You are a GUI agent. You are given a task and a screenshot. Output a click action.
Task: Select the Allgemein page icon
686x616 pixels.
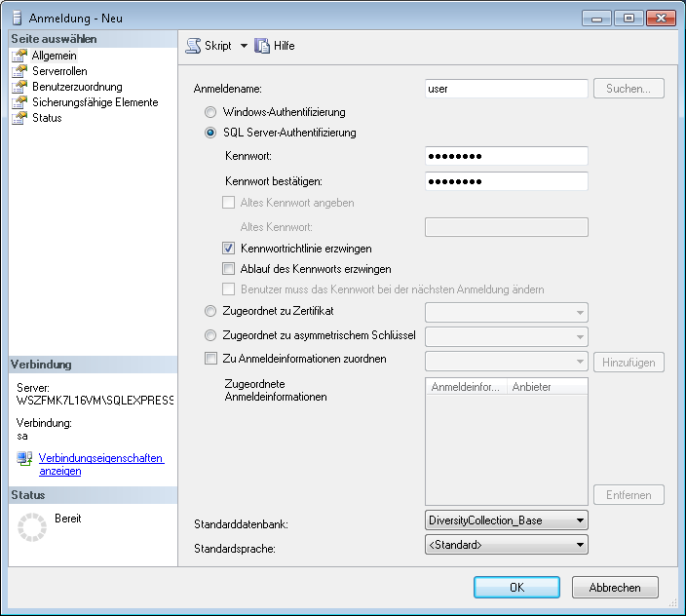[19, 56]
